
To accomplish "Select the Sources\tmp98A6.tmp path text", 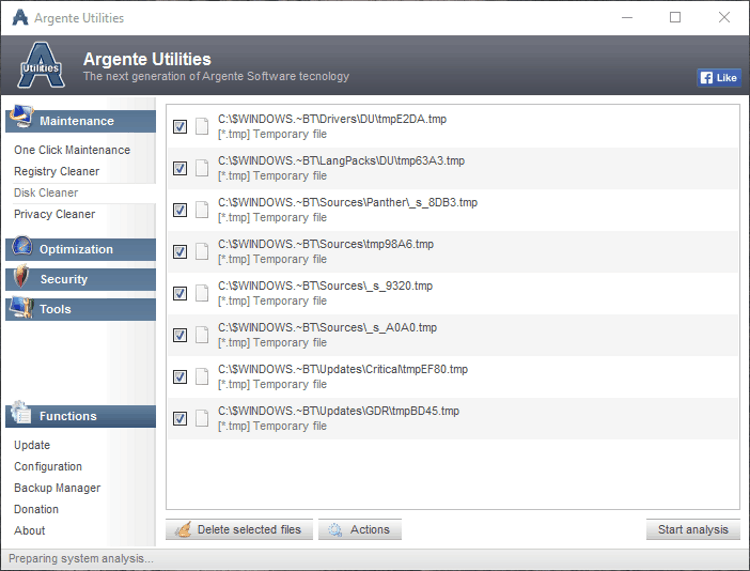I will [326, 244].
